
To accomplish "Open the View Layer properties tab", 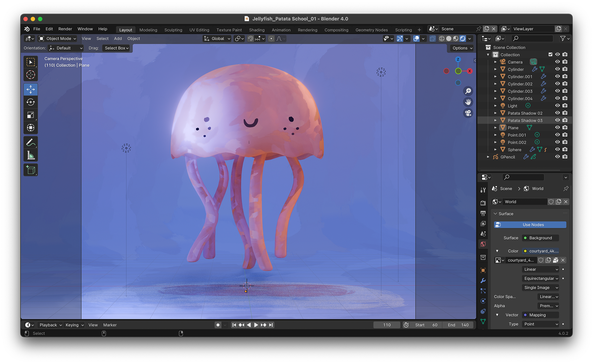I will pyautogui.click(x=483, y=224).
